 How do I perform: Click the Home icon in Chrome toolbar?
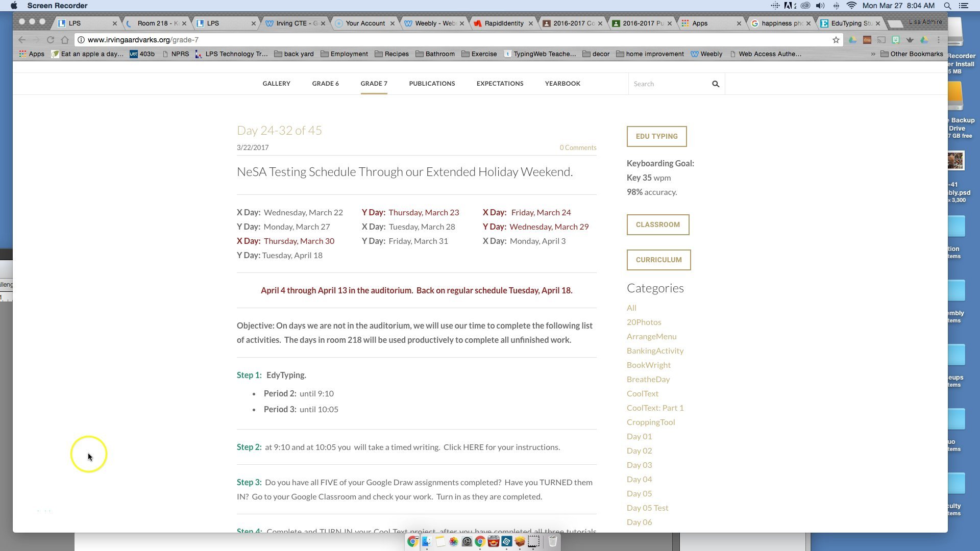coord(65,40)
